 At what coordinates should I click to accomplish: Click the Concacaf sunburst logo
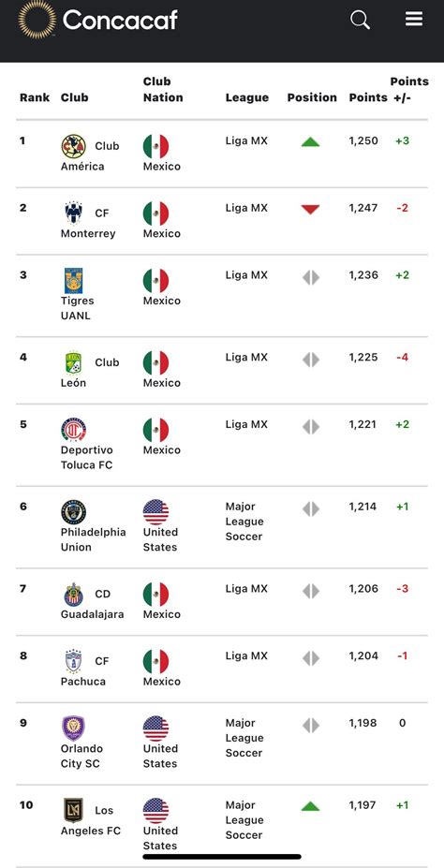37,20
